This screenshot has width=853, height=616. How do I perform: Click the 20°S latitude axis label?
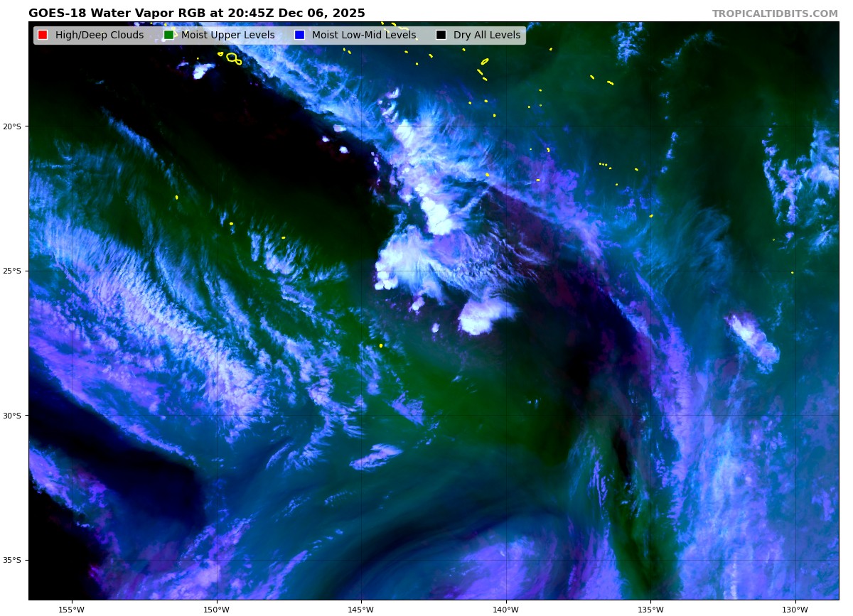[12, 126]
